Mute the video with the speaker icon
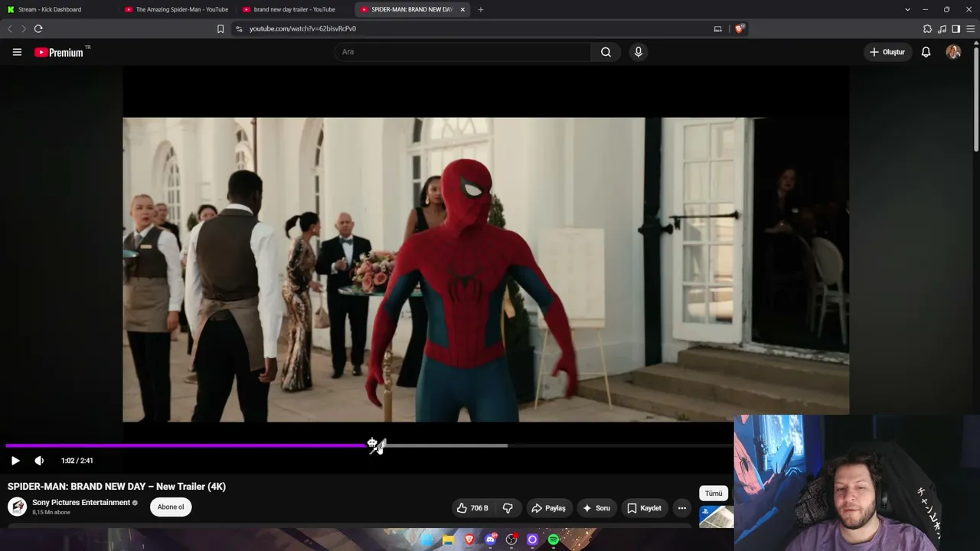 click(39, 461)
